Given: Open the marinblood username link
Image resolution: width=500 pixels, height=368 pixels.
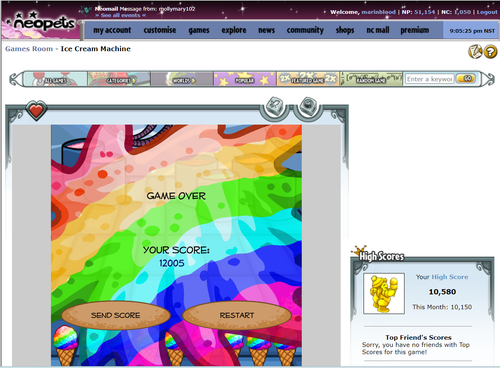Looking at the screenshot, I should (x=379, y=12).
